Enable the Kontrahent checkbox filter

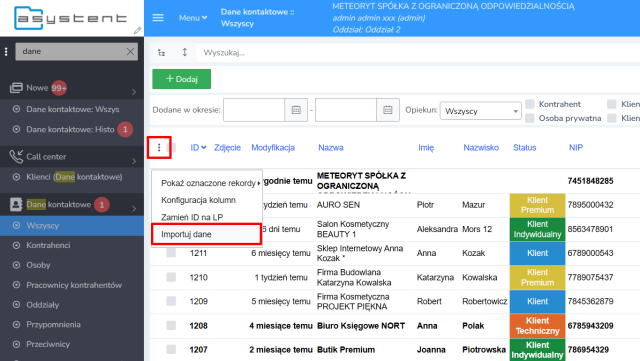[x=529, y=104]
